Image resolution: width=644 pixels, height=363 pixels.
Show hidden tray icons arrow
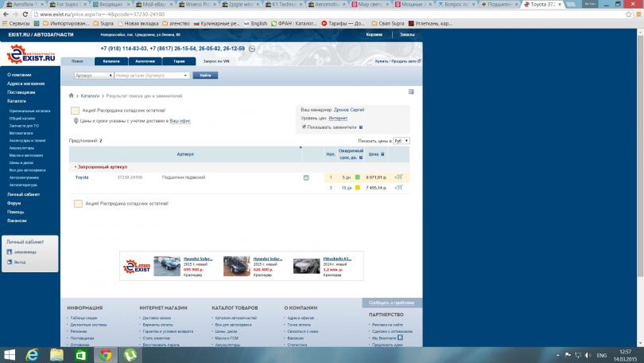click(557, 355)
